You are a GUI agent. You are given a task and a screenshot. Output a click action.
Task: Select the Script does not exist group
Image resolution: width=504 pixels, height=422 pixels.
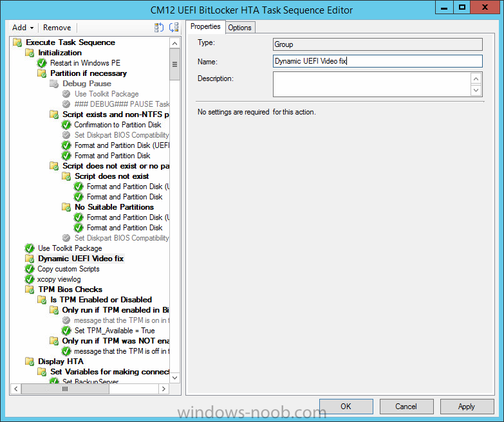112,176
